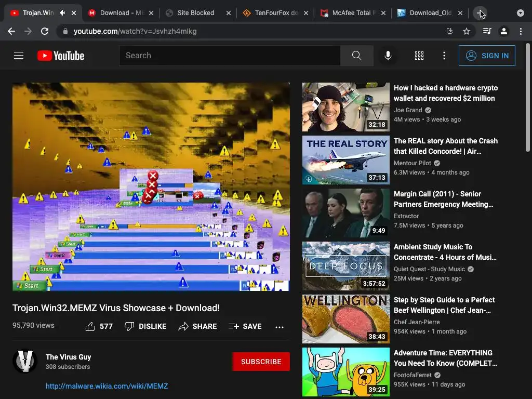532x399 pixels.
Task: Close the TenFourFox tab
Action: tap(306, 13)
